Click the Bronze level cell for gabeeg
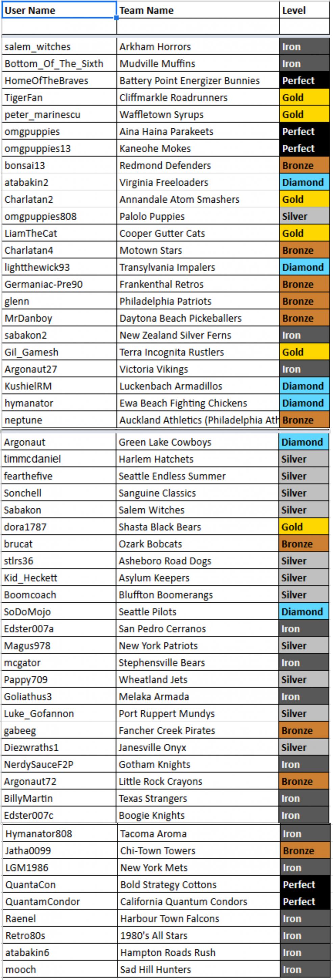Image resolution: width=333 pixels, height=980 pixels. pos(303,731)
